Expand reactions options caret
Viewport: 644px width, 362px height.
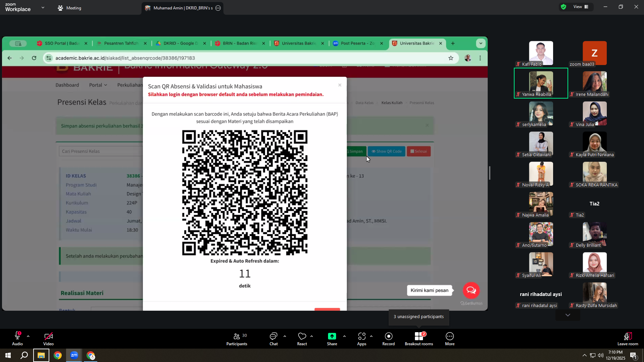pos(312,336)
